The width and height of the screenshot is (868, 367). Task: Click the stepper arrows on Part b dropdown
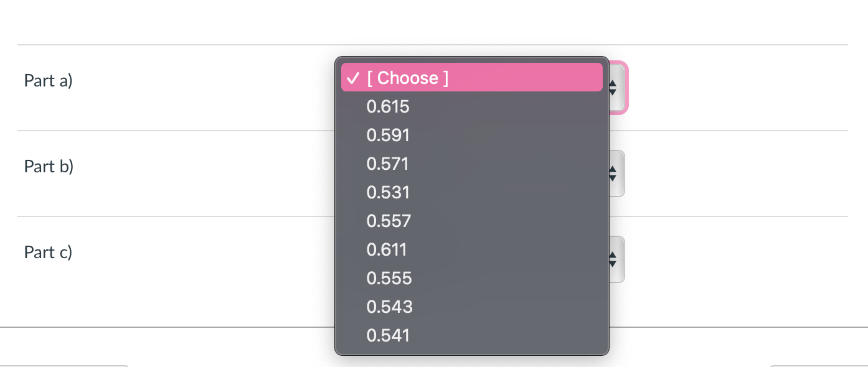coord(612,174)
